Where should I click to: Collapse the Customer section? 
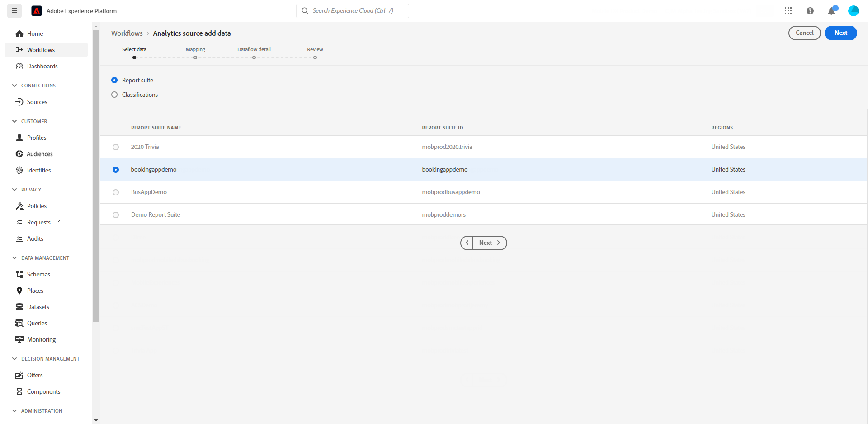tap(14, 121)
